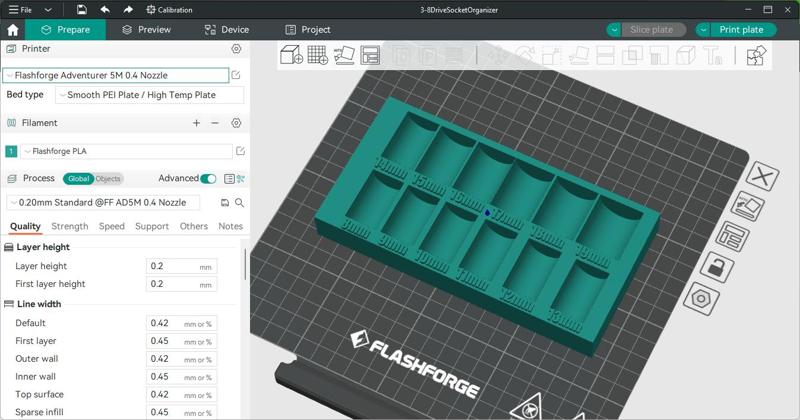Click the green settings icon beside Advanced
Image resolution: width=800 pixels, height=420 pixels.
[241, 179]
